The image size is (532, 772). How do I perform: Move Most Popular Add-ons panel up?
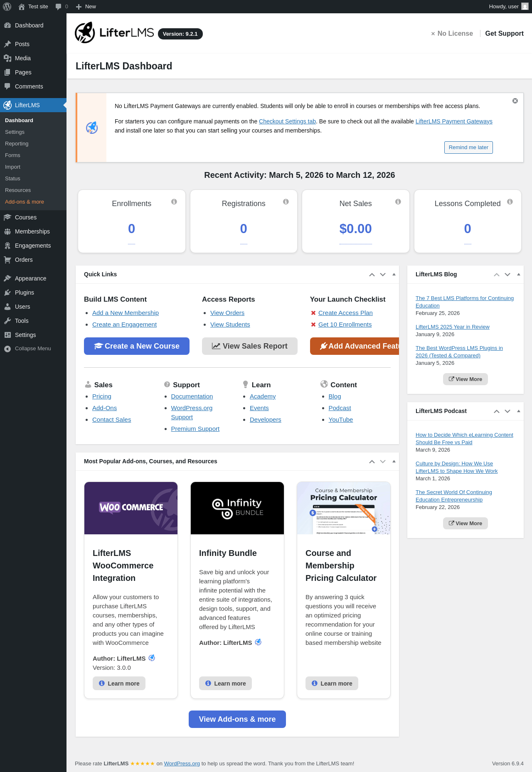pyautogui.click(x=372, y=462)
